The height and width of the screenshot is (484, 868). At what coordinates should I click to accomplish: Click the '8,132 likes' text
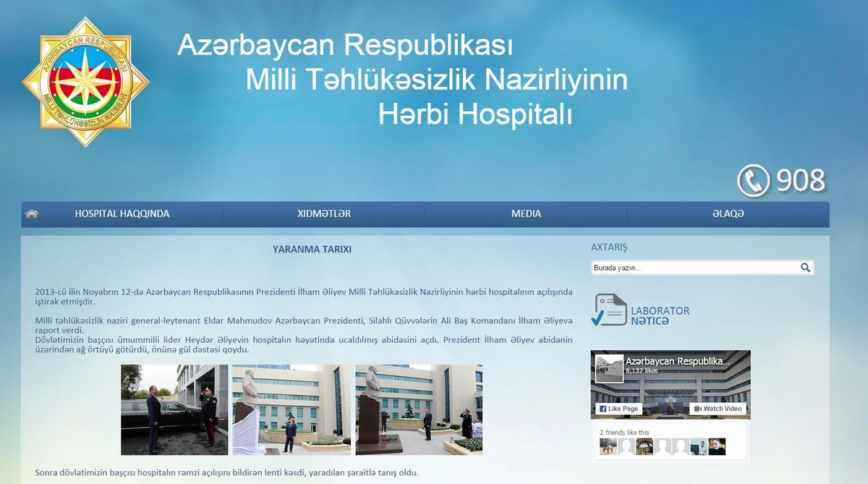pos(642,370)
